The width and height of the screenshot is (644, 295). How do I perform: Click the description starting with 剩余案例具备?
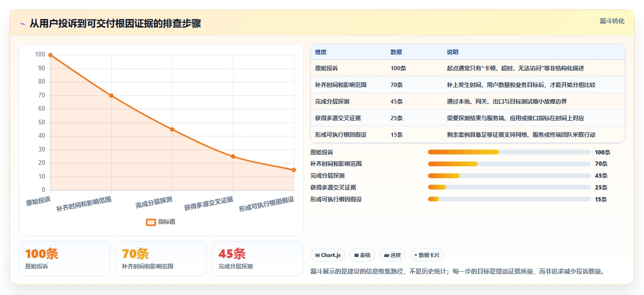click(x=521, y=135)
